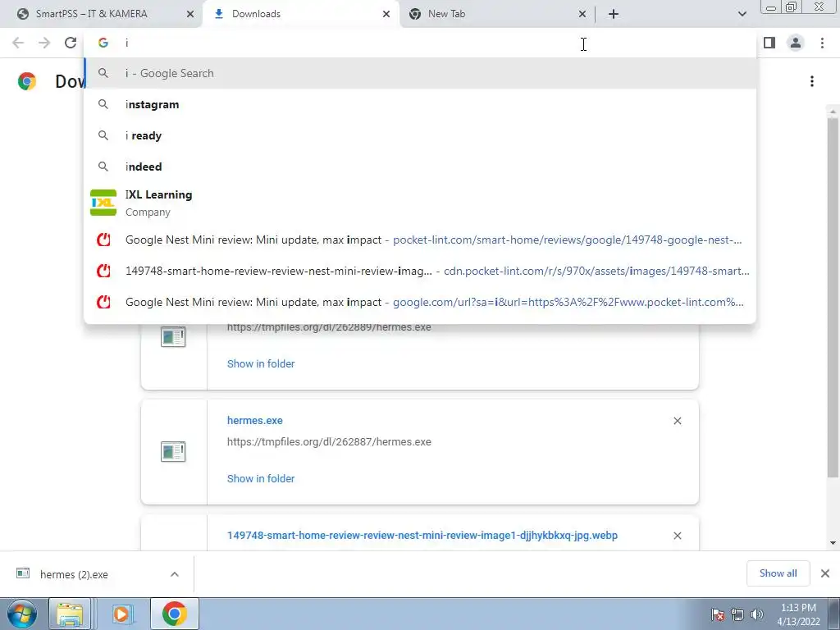This screenshot has width=840, height=630.
Task: Choose the indeed suggestion
Action: [421, 167]
